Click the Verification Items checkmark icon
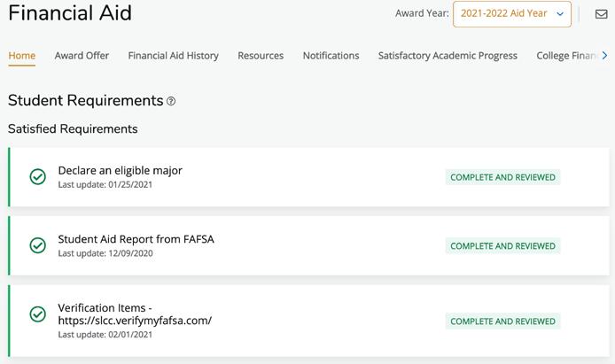This screenshot has height=364, width=615. [38, 314]
